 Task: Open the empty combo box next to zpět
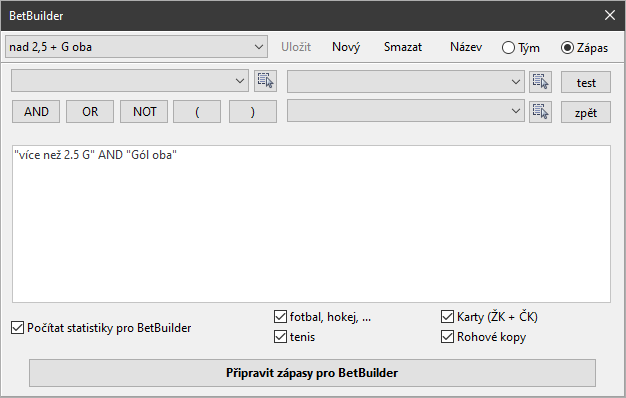click(406, 111)
